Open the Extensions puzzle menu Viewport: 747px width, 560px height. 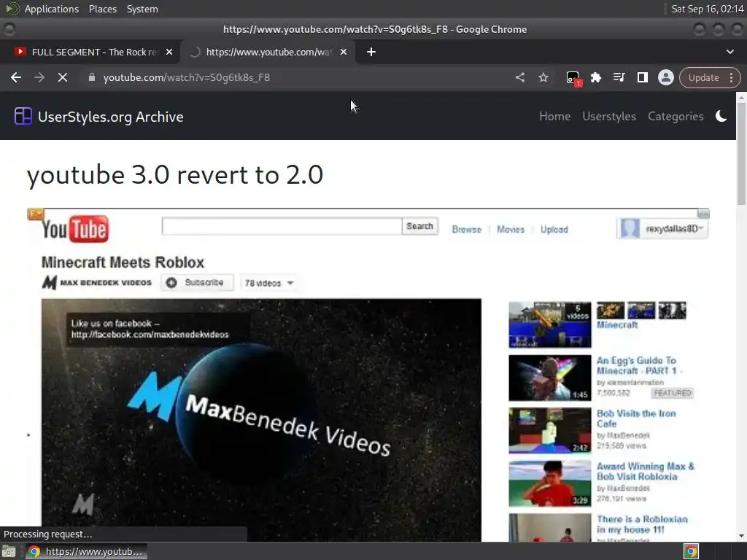click(595, 77)
